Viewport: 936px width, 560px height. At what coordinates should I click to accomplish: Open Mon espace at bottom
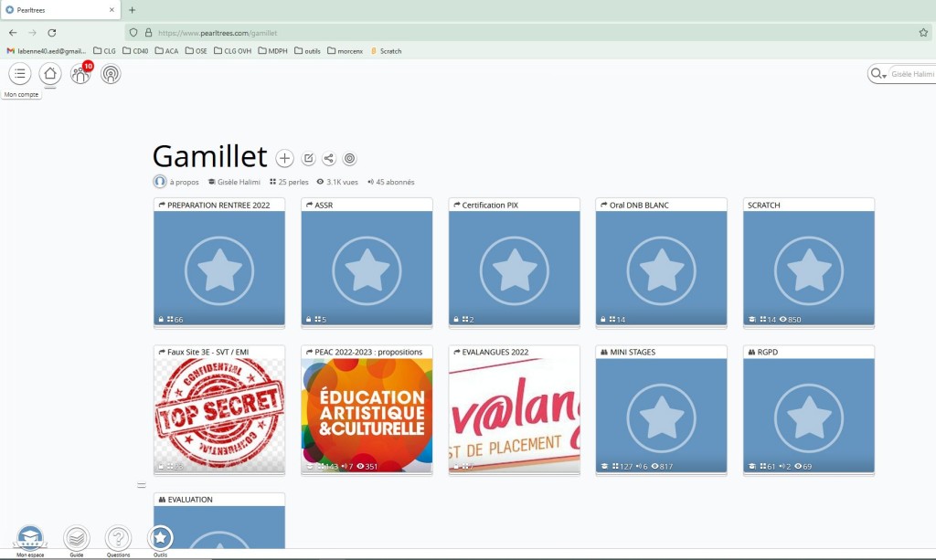pos(30,540)
